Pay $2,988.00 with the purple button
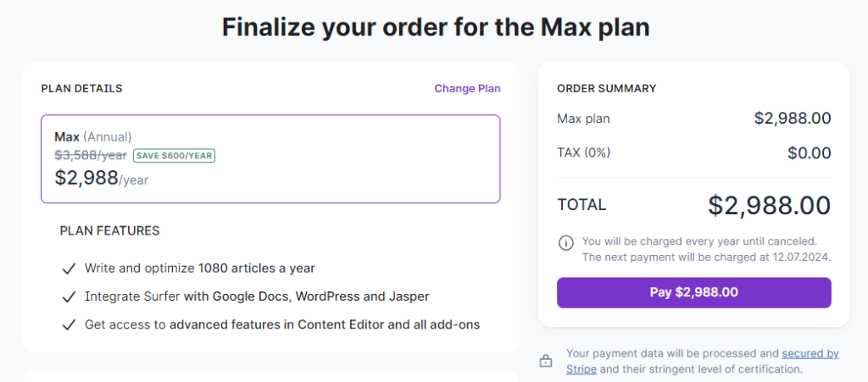The height and width of the screenshot is (382, 868). (693, 292)
